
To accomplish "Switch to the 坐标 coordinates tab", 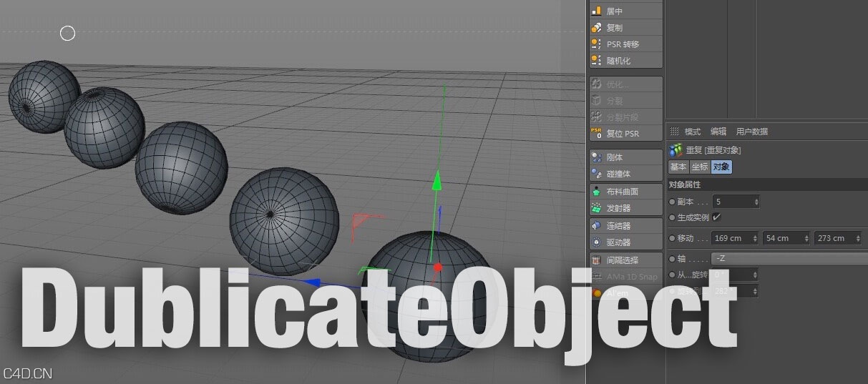I will pyautogui.click(x=699, y=167).
